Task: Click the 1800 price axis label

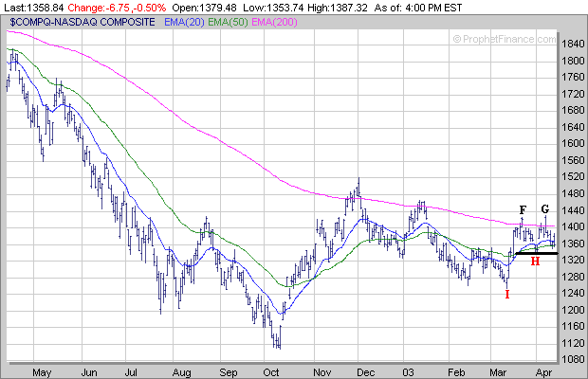Action: tap(573, 61)
